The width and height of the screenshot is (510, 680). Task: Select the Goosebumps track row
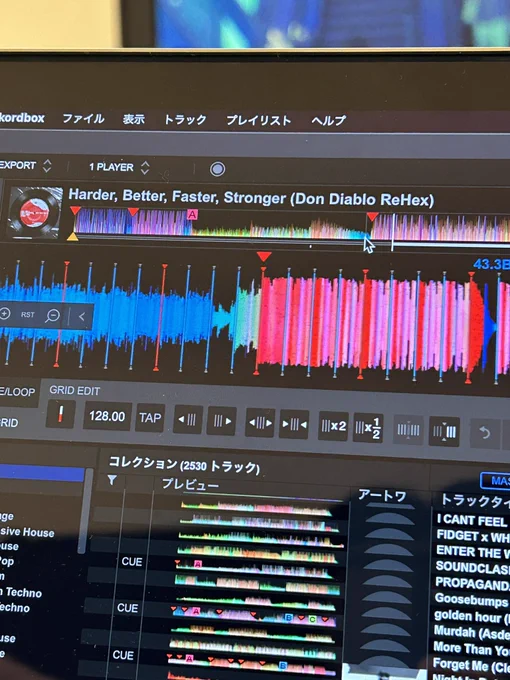(472, 601)
